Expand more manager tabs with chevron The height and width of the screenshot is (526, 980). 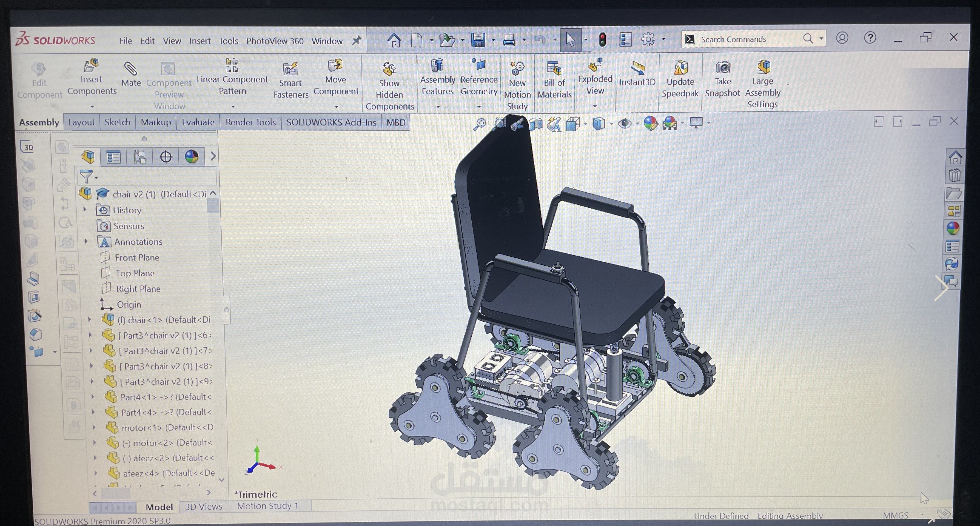213,156
